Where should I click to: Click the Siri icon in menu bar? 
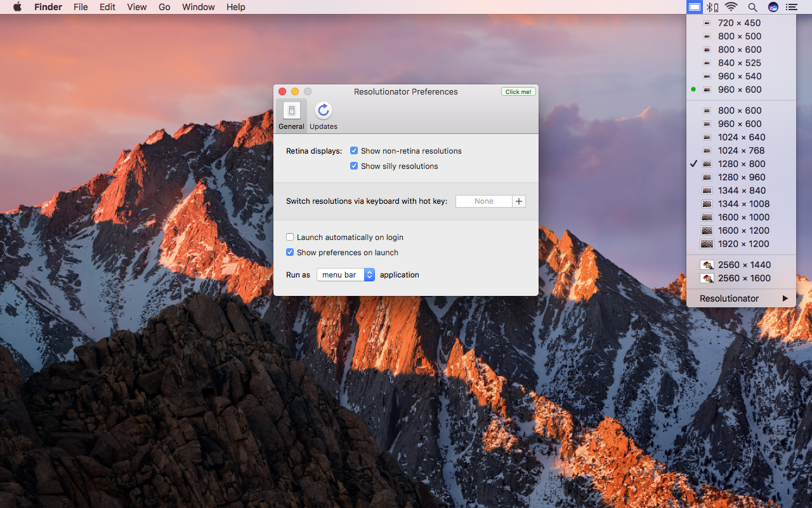coord(773,7)
